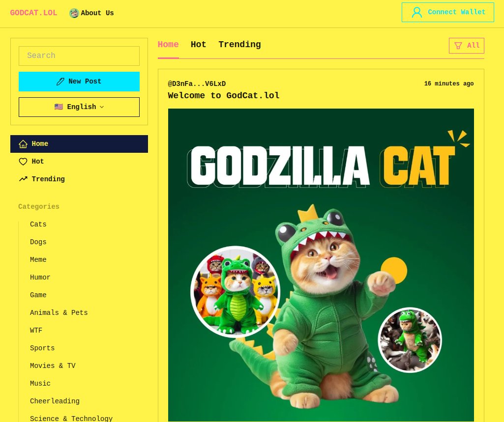This screenshot has height=422, width=504.
Task: Click the trending arrow icon in sidebar
Action: (23, 179)
